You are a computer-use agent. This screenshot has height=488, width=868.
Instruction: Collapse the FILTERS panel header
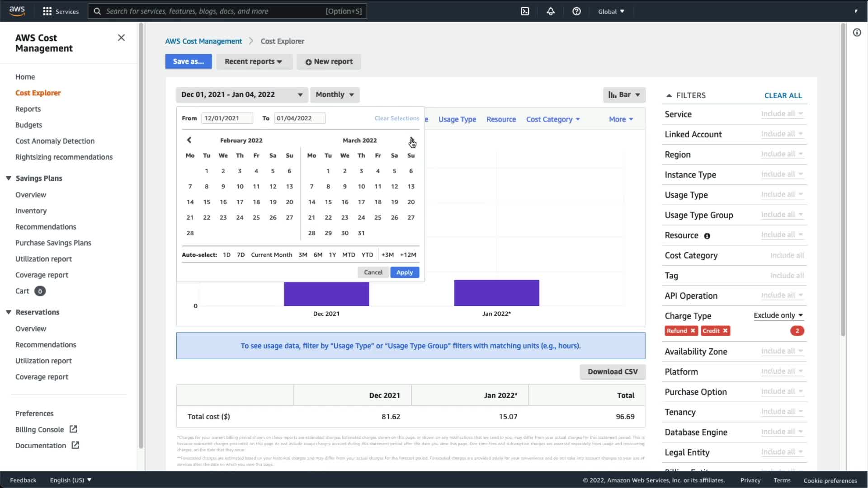(x=669, y=95)
